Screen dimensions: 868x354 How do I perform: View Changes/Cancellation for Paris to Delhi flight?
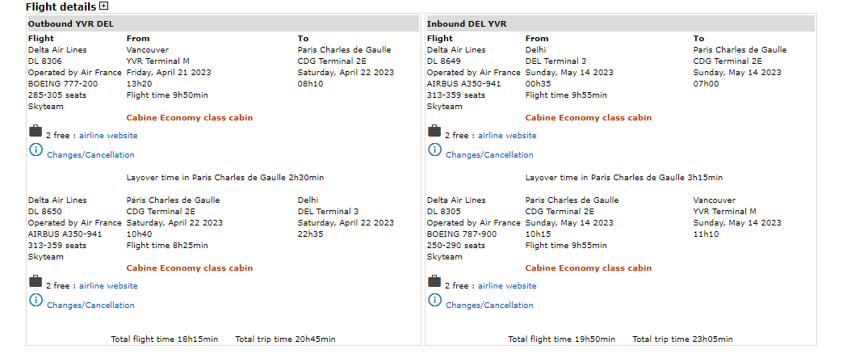coord(90,306)
